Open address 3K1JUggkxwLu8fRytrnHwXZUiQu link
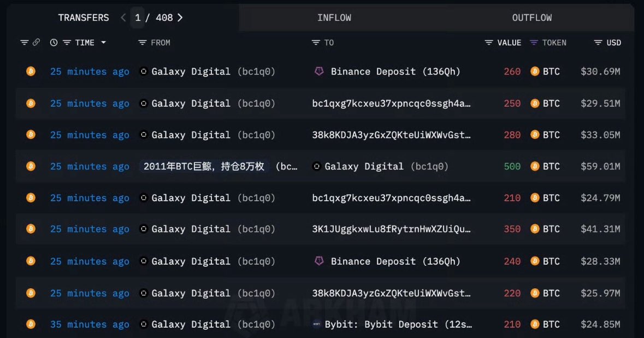Image resolution: width=644 pixels, height=338 pixels. coord(391,230)
